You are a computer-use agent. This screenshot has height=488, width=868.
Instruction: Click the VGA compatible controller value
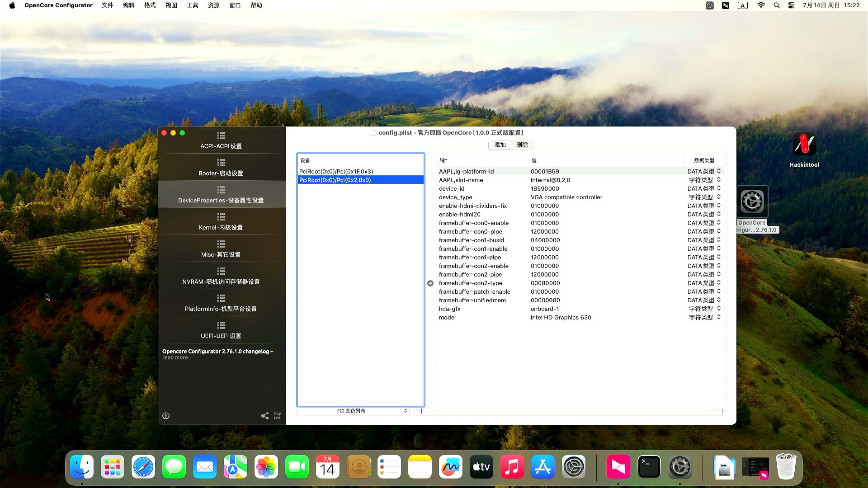coord(566,197)
